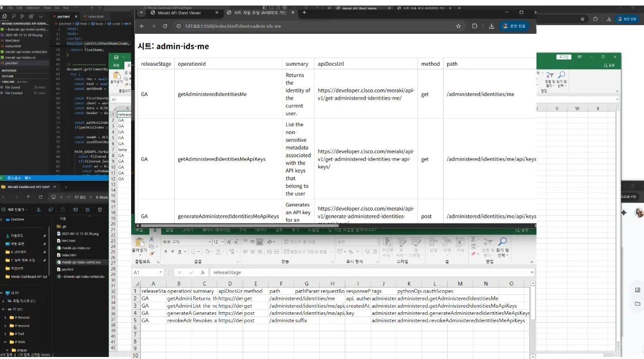Click the Excel Sort & Filter icon
Screen dimensions: 644x359
click(487, 241)
